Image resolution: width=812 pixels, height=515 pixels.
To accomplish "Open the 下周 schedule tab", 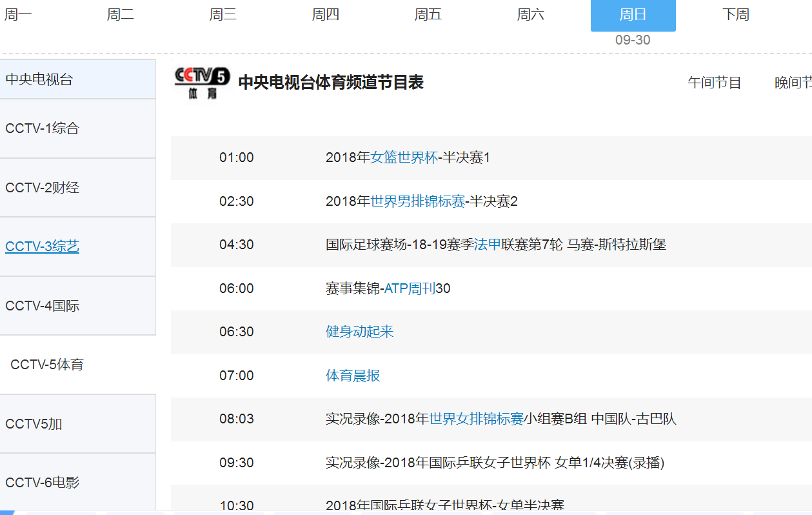I will point(736,14).
